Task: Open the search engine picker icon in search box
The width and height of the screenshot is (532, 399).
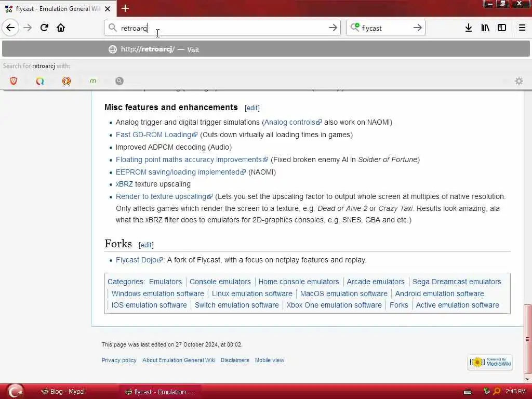Action: [x=355, y=27]
